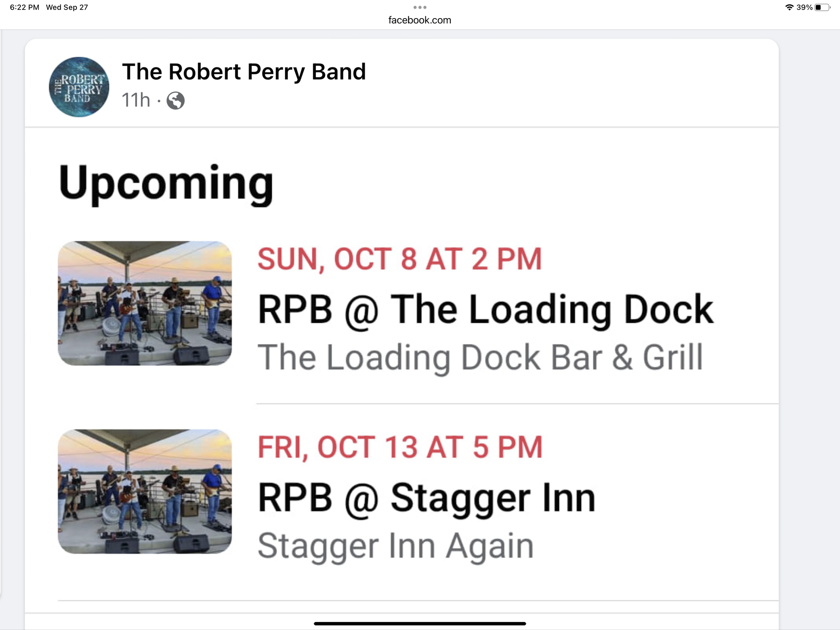The width and height of the screenshot is (840, 630).
Task: Tap the Wi-Fi status icon
Action: (789, 7)
